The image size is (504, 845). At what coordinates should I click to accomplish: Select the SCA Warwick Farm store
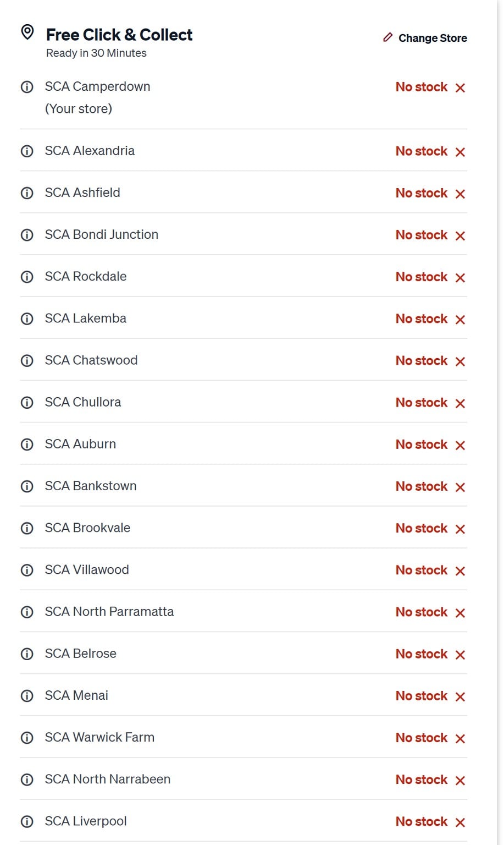point(99,737)
